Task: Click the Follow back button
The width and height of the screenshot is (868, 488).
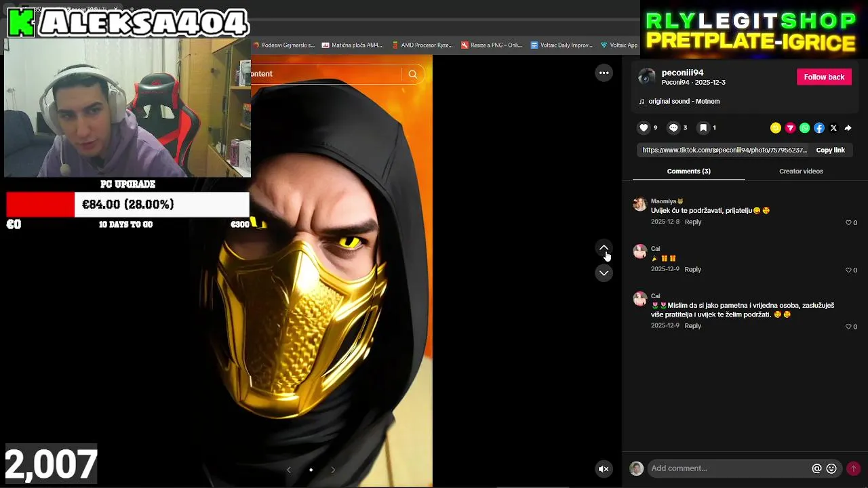Action: (x=824, y=77)
